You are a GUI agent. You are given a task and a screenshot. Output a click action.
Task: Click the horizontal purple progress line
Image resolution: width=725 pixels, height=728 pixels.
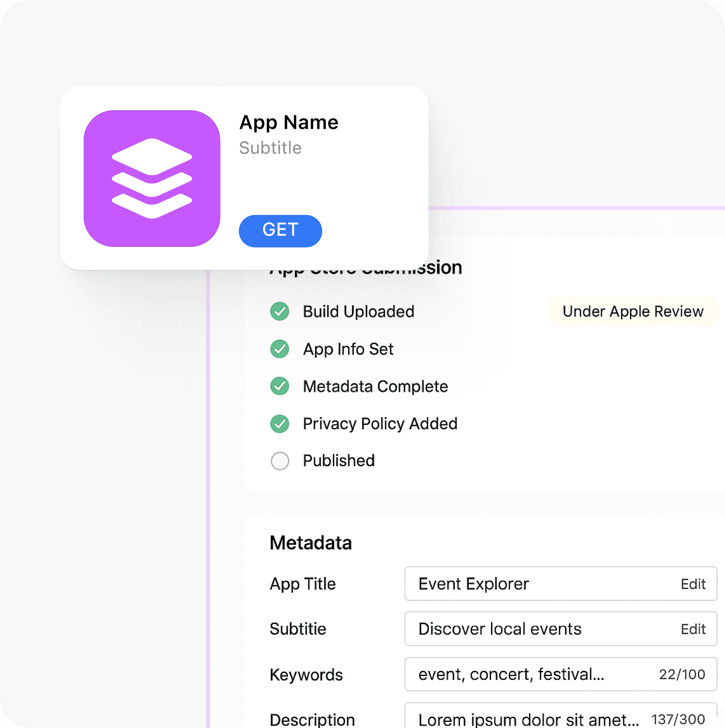point(576,208)
